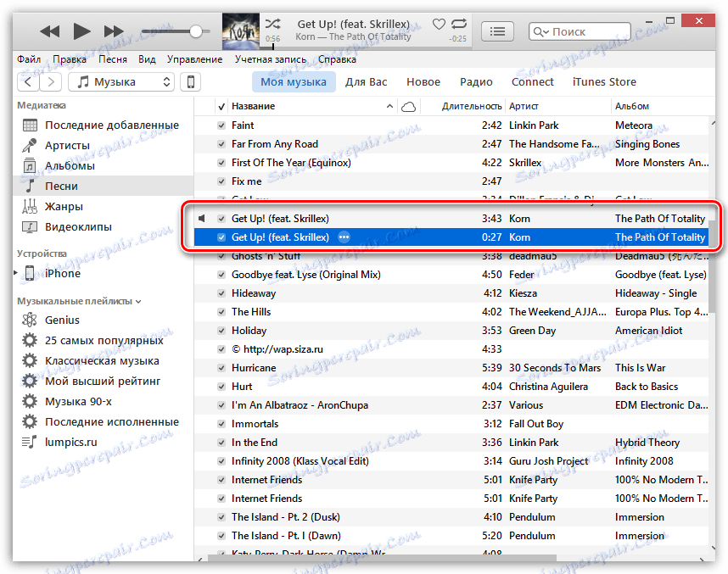Switch to the Connect tab

coord(533,82)
